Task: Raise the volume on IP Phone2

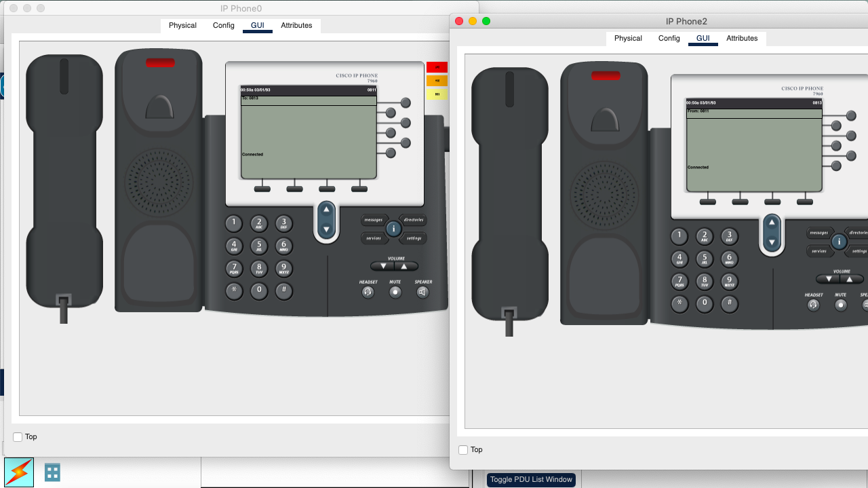Action: [852, 279]
